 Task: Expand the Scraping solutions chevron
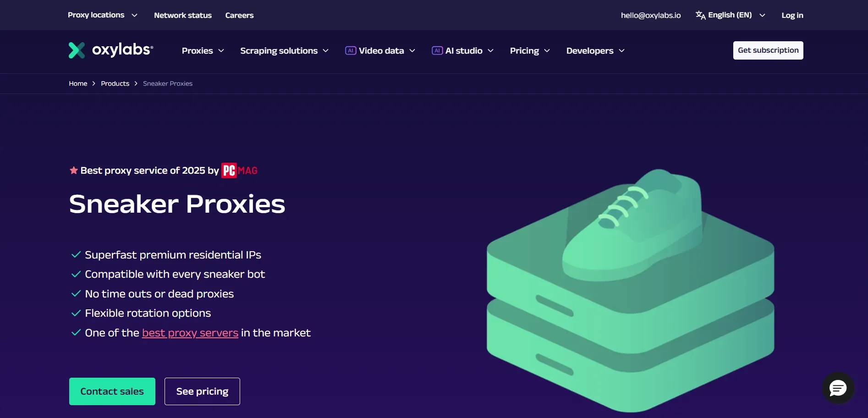click(325, 50)
